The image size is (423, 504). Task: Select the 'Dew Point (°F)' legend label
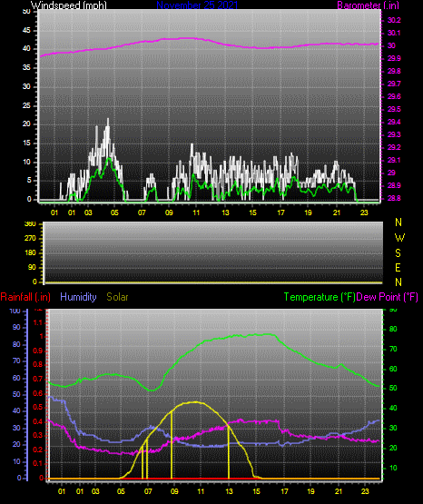pyautogui.click(x=388, y=297)
